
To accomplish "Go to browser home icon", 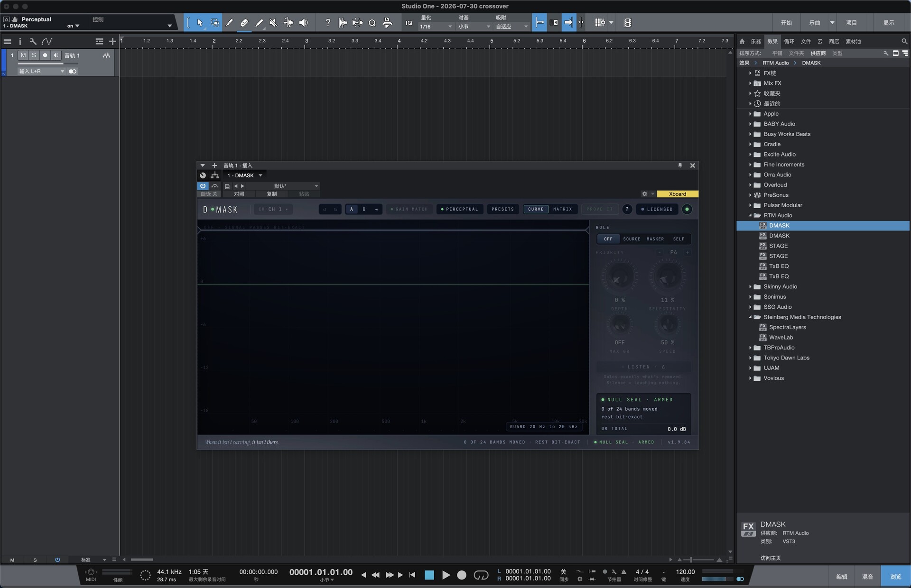I will point(742,41).
